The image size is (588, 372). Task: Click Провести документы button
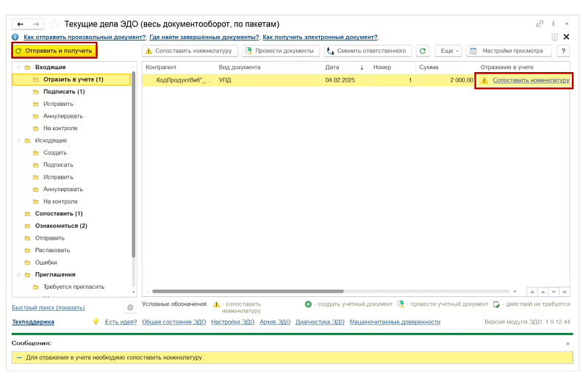click(281, 51)
